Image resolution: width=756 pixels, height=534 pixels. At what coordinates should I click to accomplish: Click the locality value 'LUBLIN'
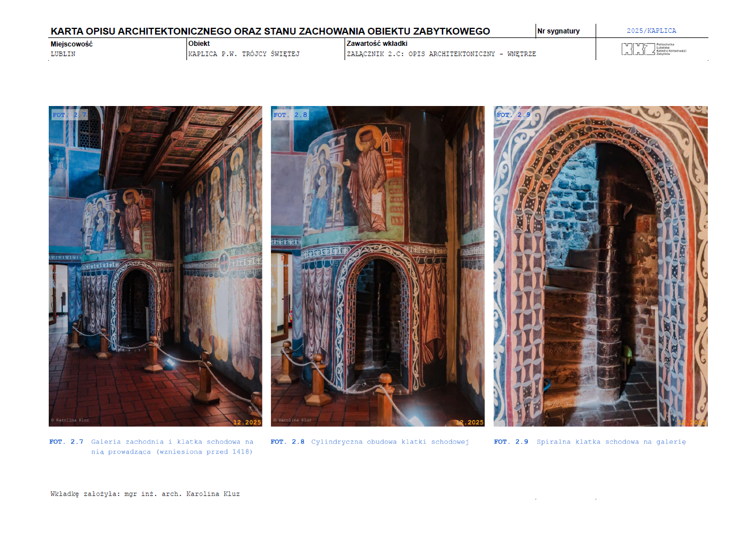tap(63, 54)
